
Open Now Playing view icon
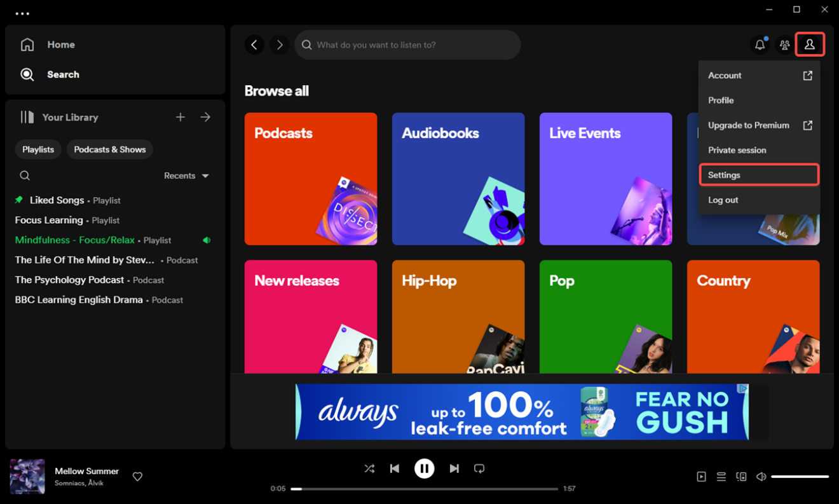(x=701, y=477)
